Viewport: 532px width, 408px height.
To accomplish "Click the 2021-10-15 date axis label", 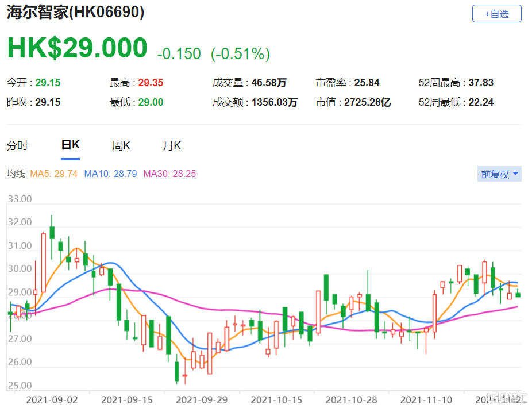I will (x=276, y=400).
